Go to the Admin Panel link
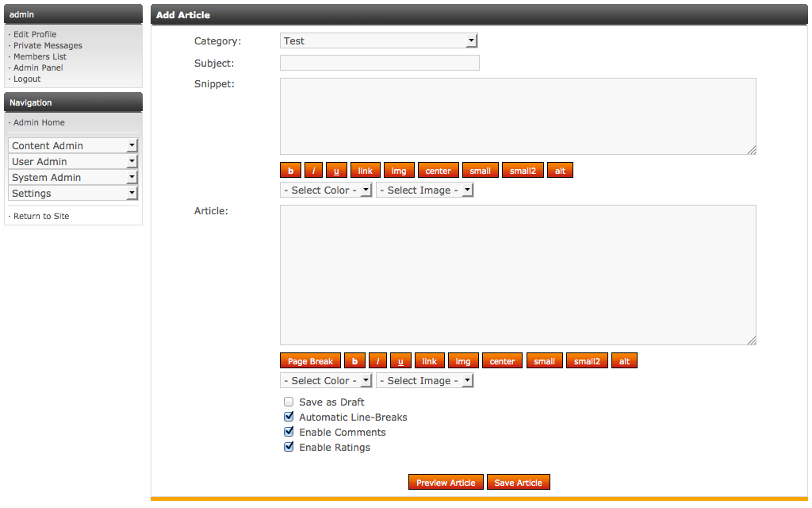812x508 pixels. pos(37,67)
